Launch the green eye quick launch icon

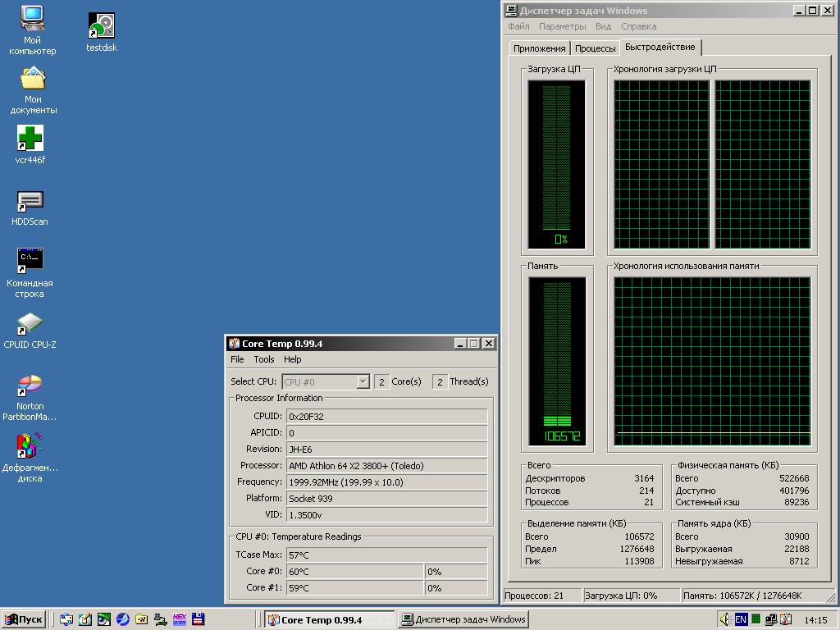pyautogui.click(x=104, y=619)
